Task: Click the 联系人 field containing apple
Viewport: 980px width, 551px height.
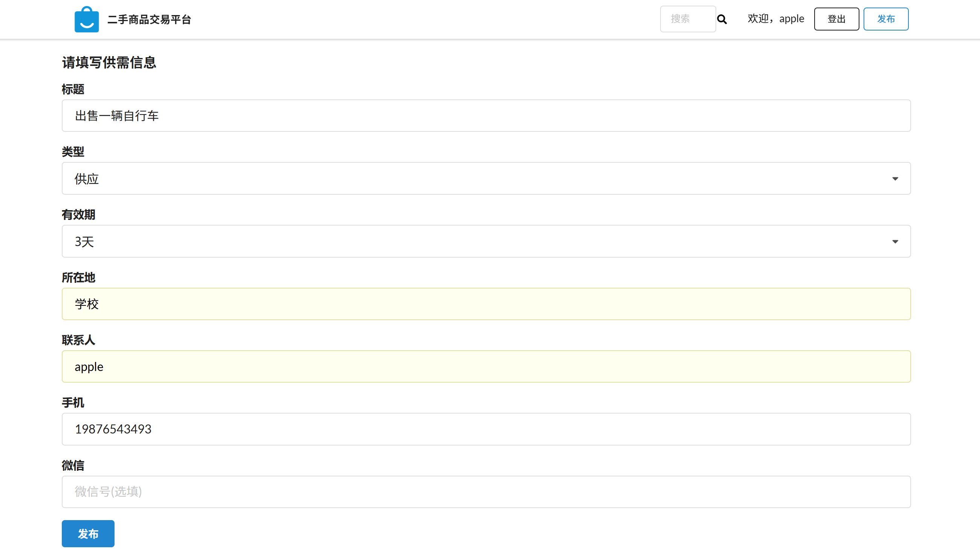Action: pos(486,366)
